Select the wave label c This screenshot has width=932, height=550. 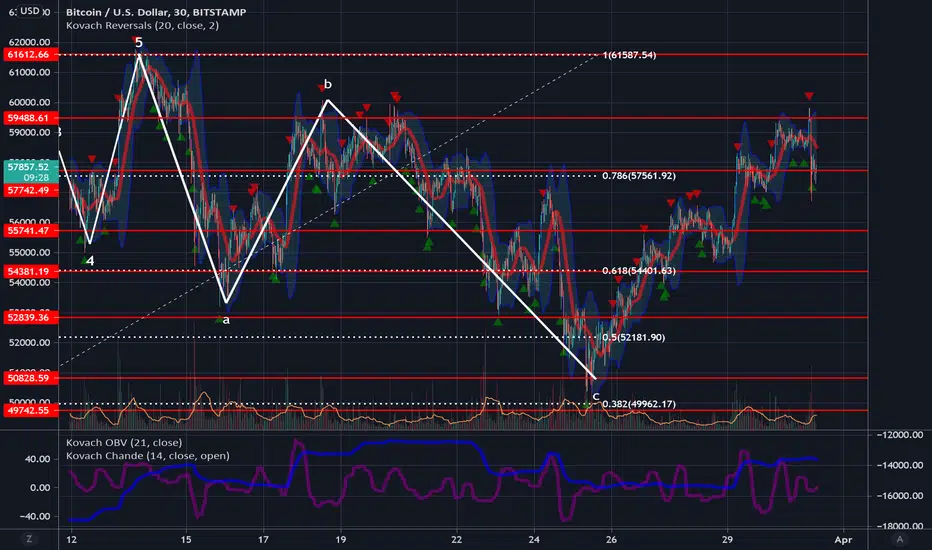point(596,397)
